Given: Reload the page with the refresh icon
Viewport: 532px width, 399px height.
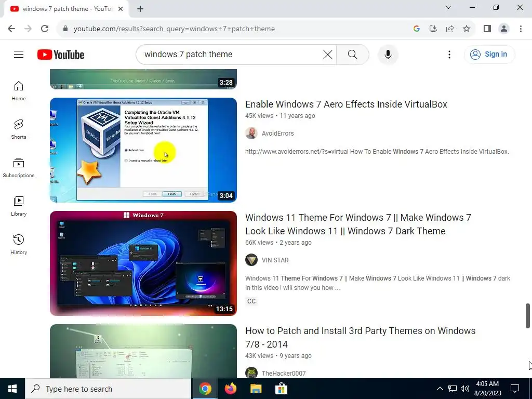Looking at the screenshot, I should (x=45, y=29).
